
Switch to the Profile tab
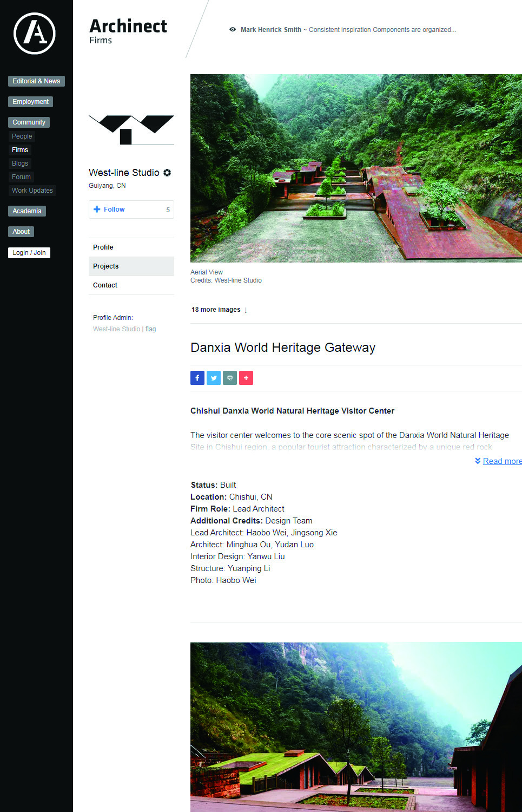[131, 247]
